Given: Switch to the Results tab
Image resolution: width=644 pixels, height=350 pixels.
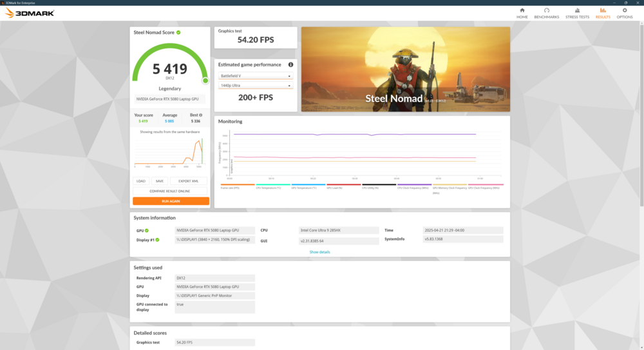Looking at the screenshot, I should coord(603,13).
